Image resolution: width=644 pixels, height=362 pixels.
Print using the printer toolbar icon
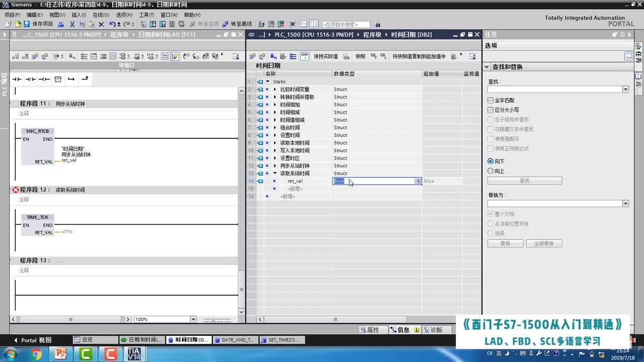61,24
